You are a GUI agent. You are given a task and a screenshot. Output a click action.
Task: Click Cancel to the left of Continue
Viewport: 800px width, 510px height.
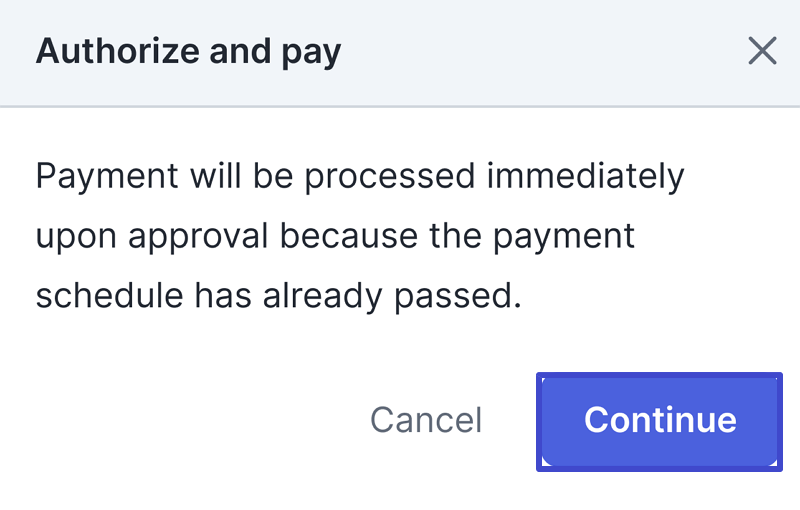(x=426, y=421)
